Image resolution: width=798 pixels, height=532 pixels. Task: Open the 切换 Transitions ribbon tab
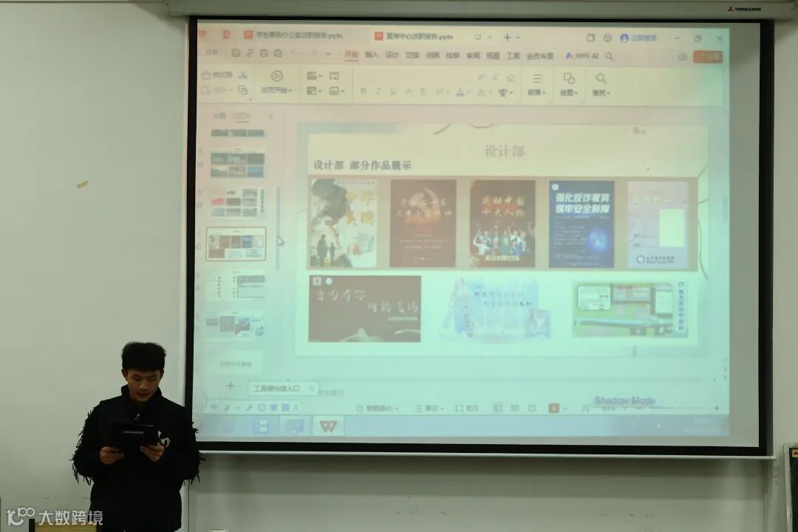(412, 55)
